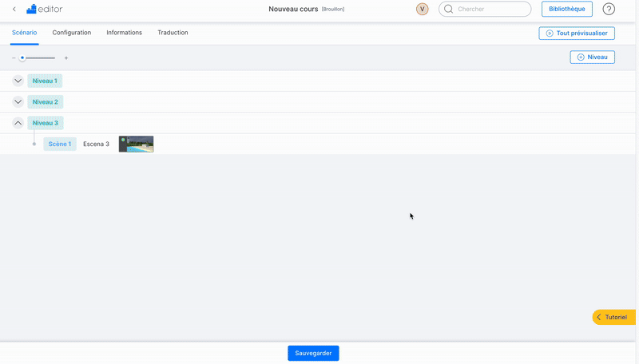639x364 pixels.
Task: Expand the Niveau 1 chevron
Action: (18, 81)
